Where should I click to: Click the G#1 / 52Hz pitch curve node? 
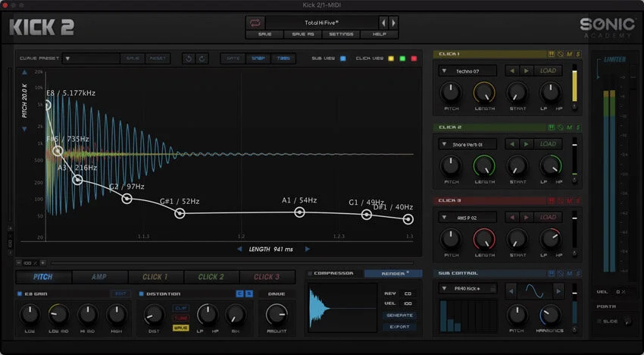[180, 213]
